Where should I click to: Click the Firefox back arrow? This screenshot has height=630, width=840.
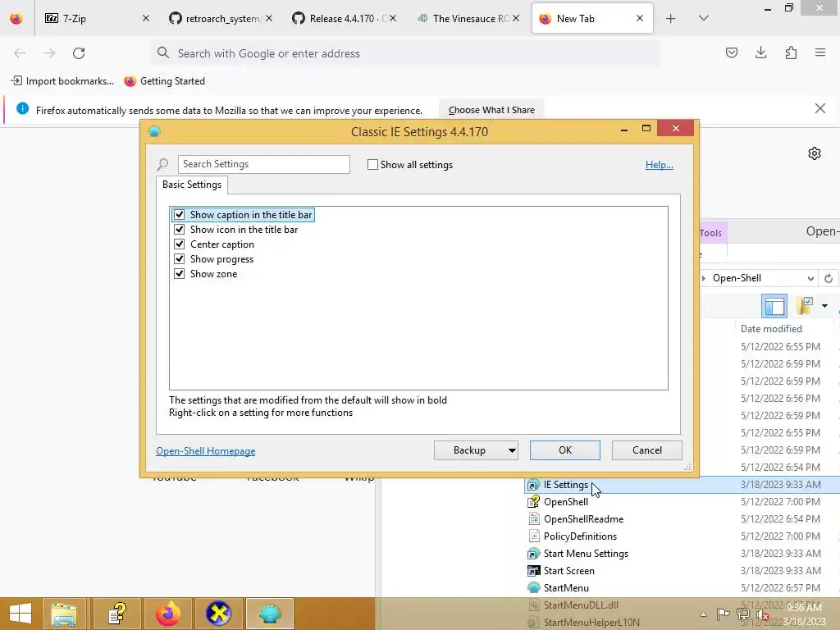20,53
